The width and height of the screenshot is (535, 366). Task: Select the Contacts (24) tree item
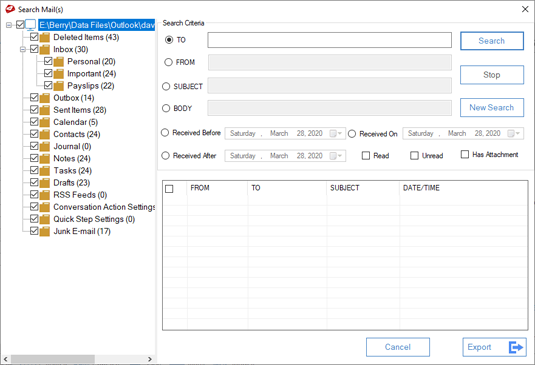(77, 134)
